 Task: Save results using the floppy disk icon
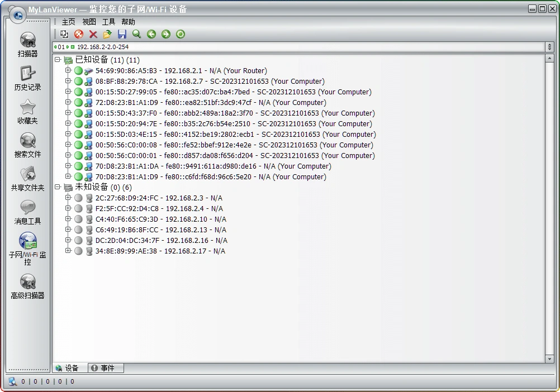[x=122, y=34]
